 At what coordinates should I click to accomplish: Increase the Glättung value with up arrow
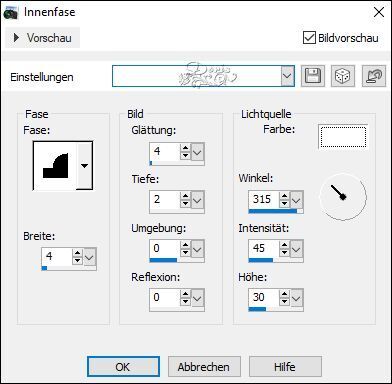click(x=185, y=148)
